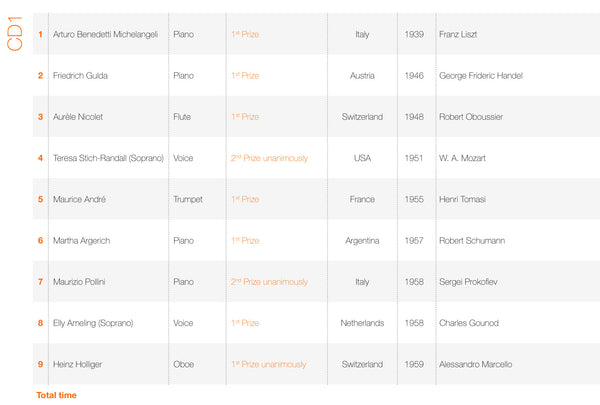Select the composer Sergei Prokofiev

468,282
